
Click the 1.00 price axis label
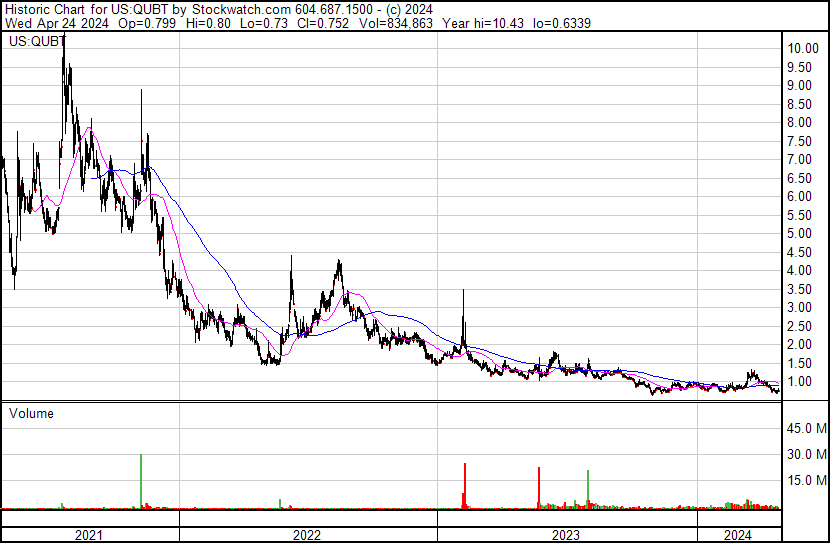pos(800,382)
